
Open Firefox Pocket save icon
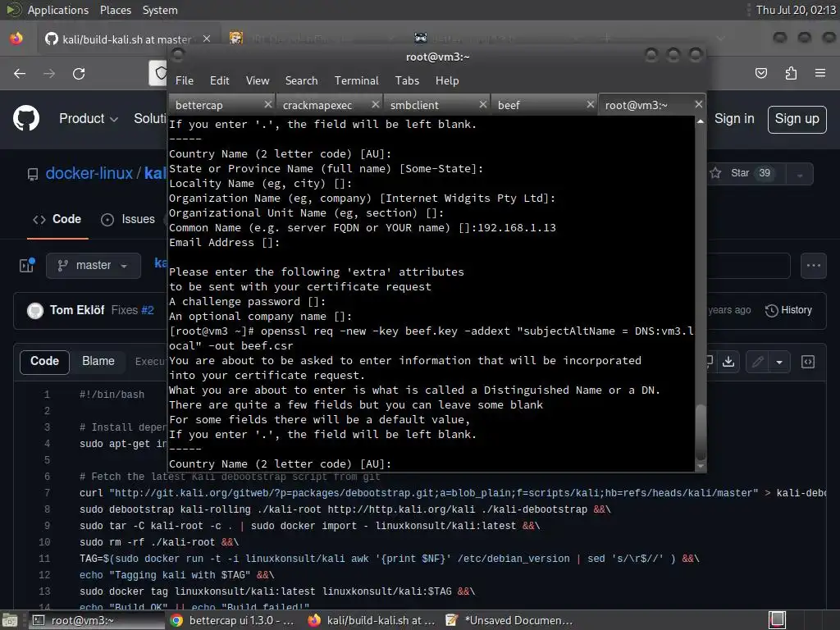point(761,73)
